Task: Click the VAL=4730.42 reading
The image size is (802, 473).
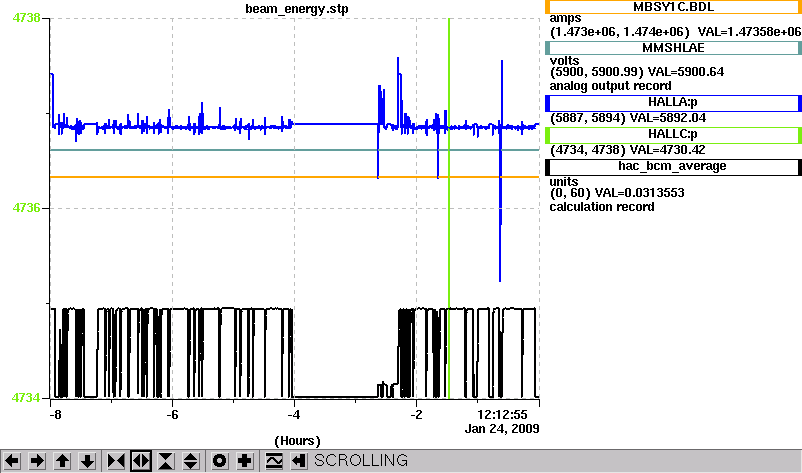Action: point(667,150)
